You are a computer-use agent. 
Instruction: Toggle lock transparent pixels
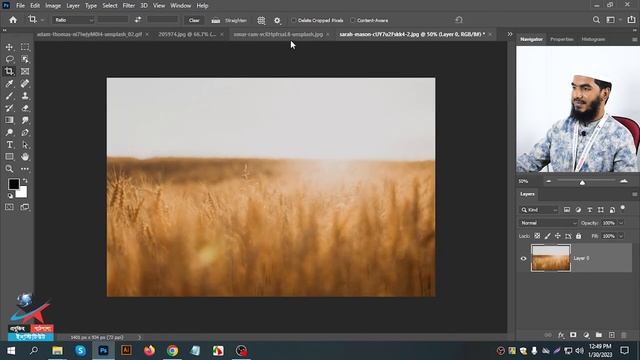[537, 236]
